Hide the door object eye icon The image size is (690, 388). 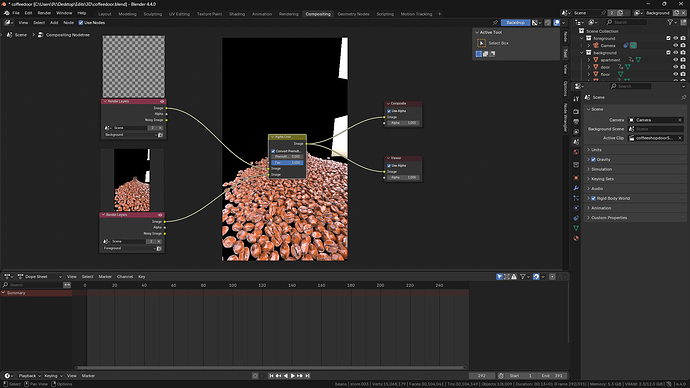675,67
